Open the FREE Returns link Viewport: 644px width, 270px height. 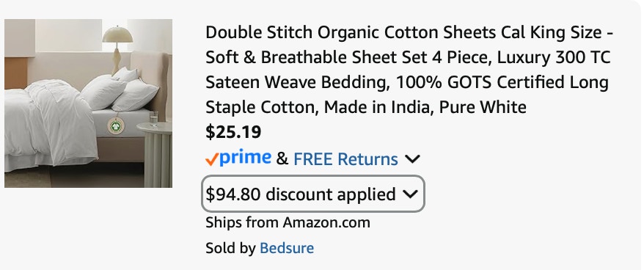[x=345, y=159]
